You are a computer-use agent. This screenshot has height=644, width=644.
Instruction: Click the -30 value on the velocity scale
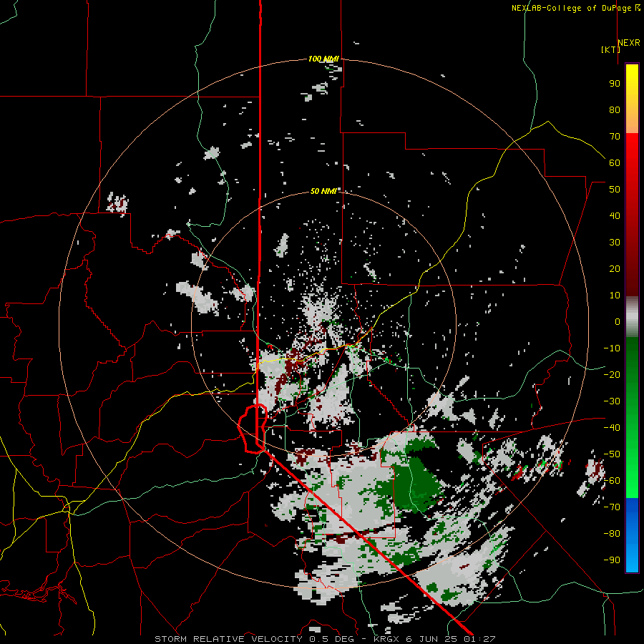(612, 401)
